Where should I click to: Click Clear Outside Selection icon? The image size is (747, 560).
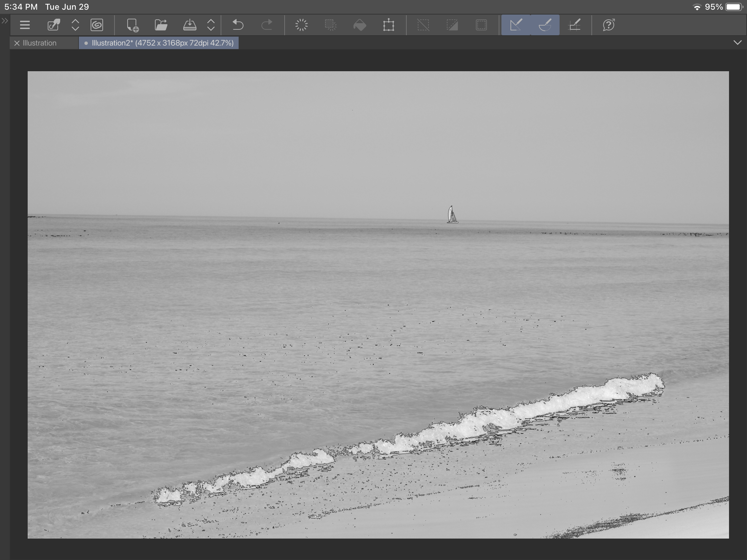pos(331,25)
